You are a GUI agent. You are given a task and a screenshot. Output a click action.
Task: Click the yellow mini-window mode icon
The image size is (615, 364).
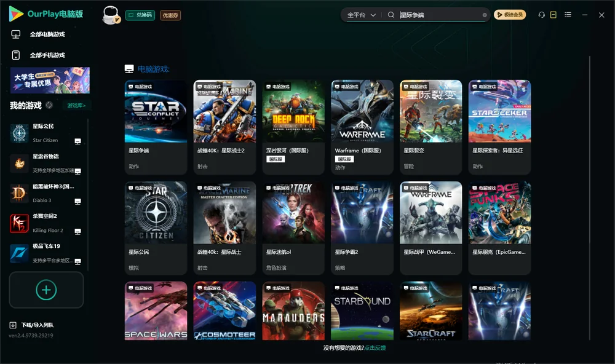pos(553,15)
